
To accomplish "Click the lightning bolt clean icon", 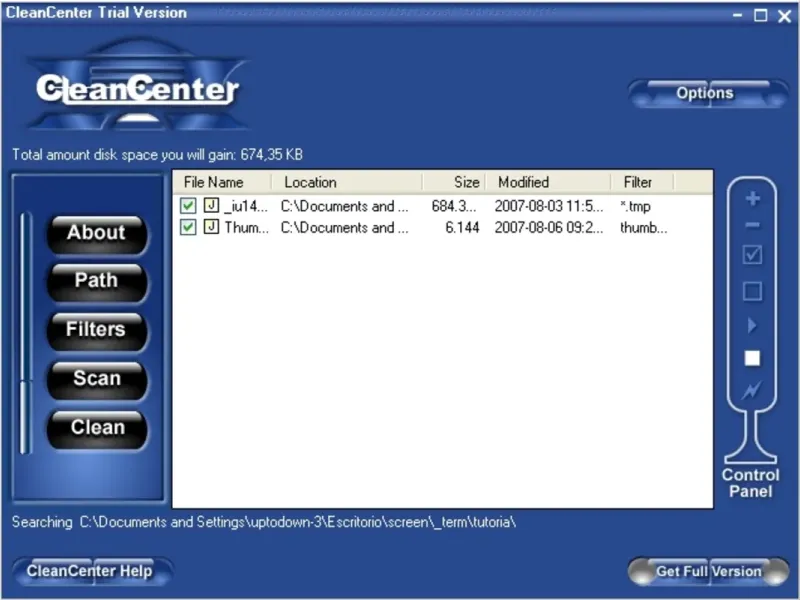I will [752, 390].
